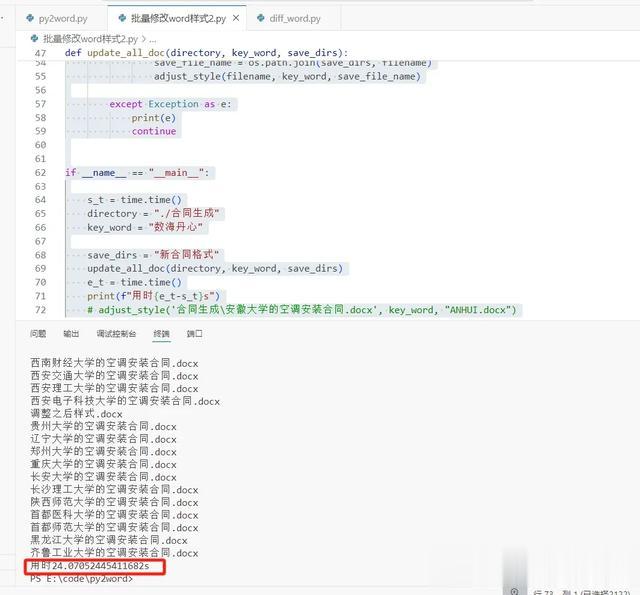The image size is (640, 595).
Task: Click terminal line 陕西师范大学的空调安装合同.docx
Action: pyautogui.click(x=114, y=502)
